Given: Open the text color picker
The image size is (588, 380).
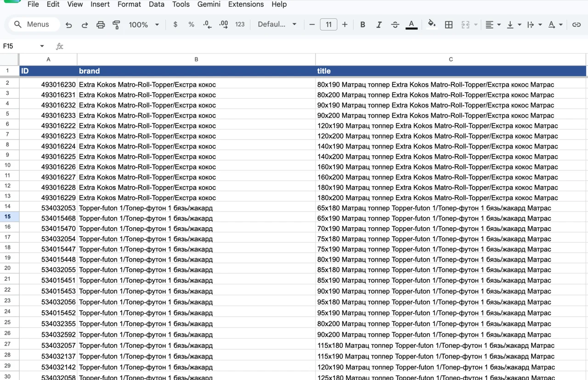Looking at the screenshot, I should [x=412, y=25].
